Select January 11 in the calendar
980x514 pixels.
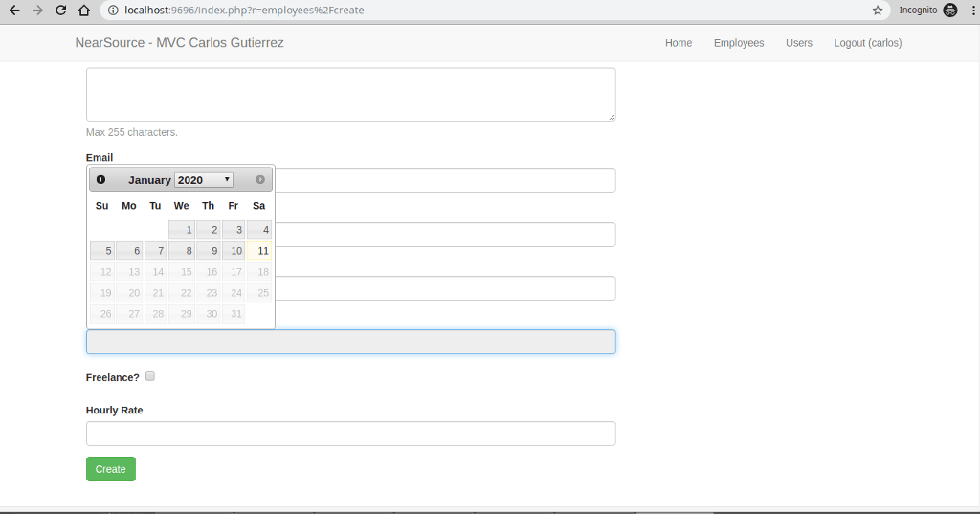point(259,251)
